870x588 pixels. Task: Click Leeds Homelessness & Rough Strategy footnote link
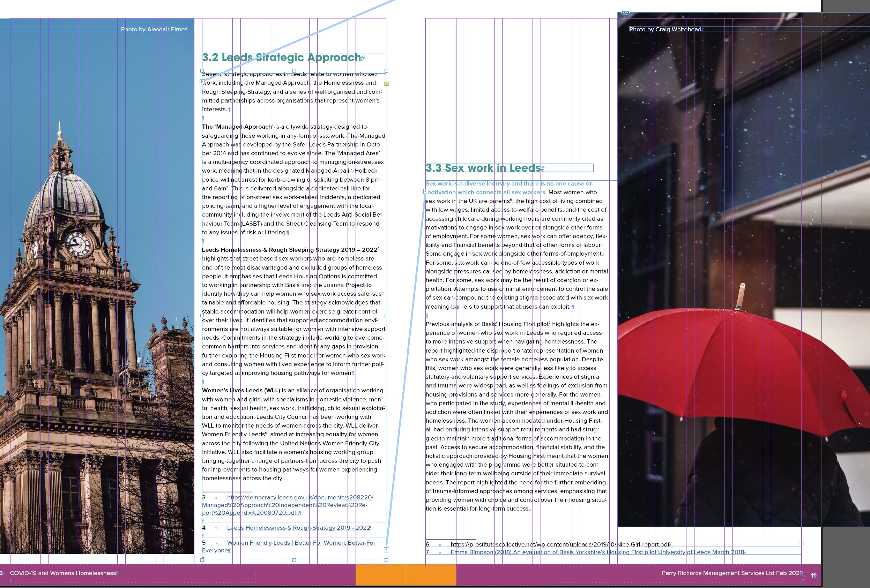(x=298, y=528)
